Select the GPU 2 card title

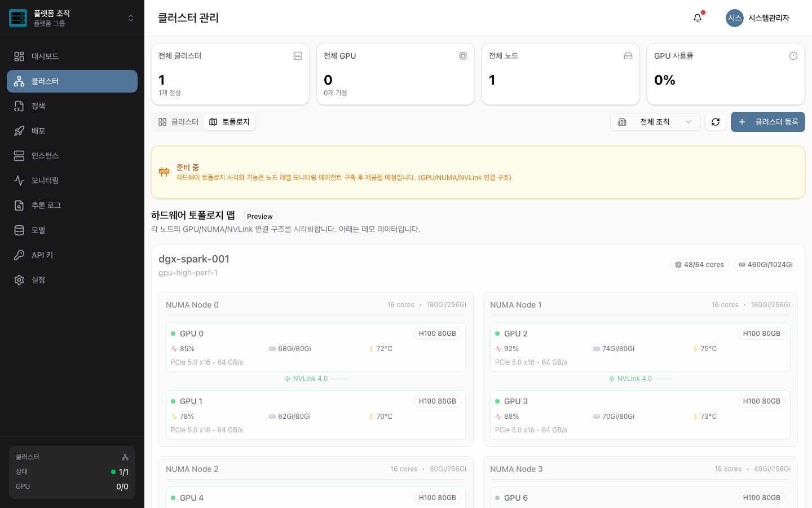point(516,334)
